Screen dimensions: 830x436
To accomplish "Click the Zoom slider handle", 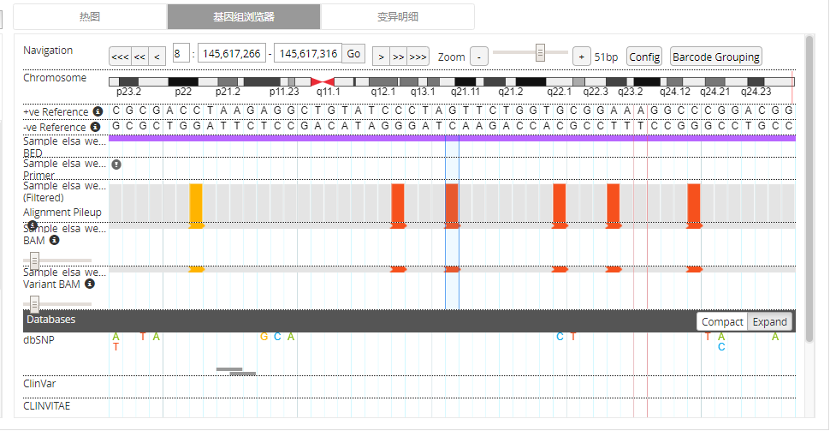I will [540, 53].
